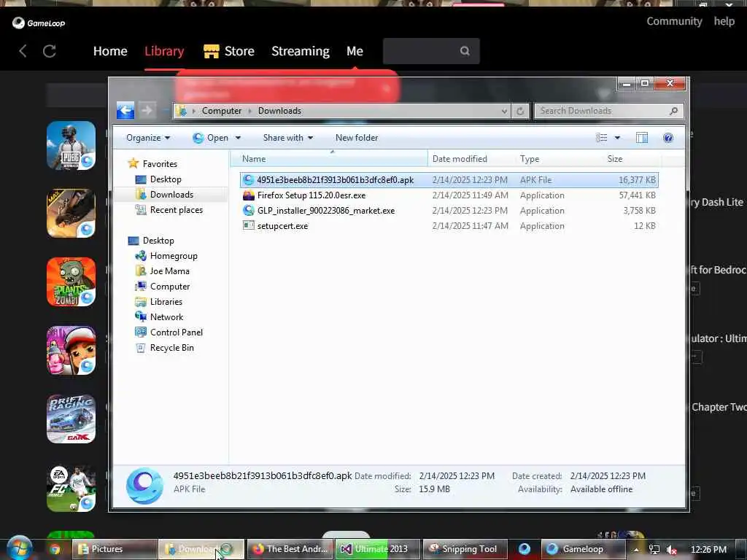The image size is (747, 560).
Task: Open the Windows Start button
Action: (20, 548)
